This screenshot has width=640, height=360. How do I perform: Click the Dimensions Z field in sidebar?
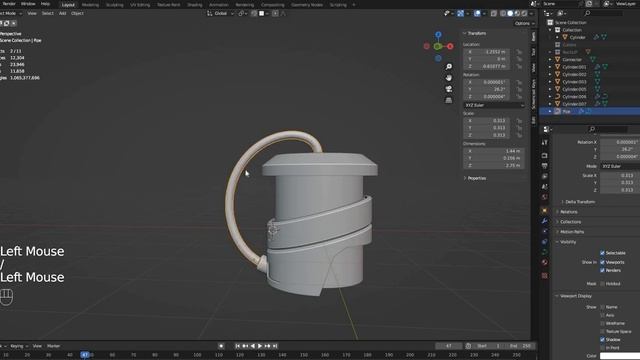pyautogui.click(x=493, y=165)
